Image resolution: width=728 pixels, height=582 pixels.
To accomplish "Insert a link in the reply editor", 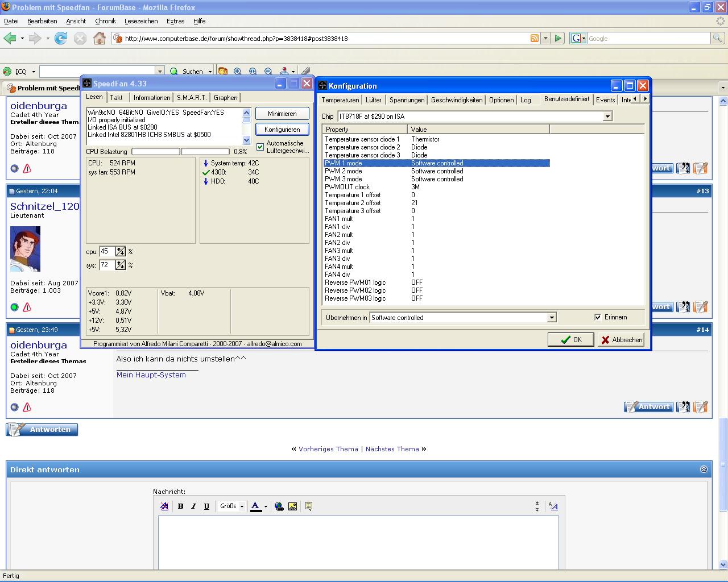I will [x=279, y=506].
